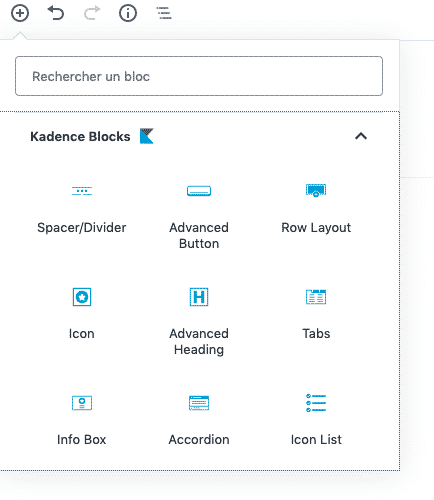Insert the Advanced Heading block icon
The image size is (434, 500).
point(199,297)
